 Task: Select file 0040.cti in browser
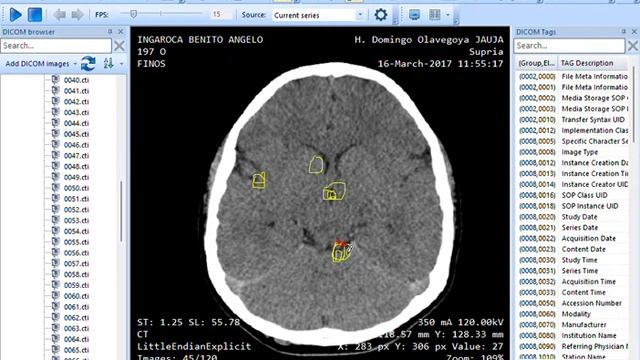tap(76, 80)
